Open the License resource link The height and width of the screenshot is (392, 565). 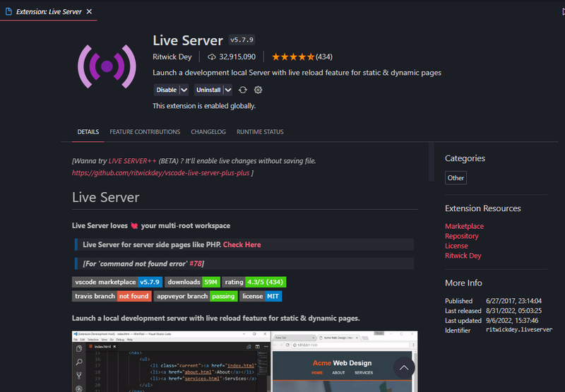[x=456, y=246]
